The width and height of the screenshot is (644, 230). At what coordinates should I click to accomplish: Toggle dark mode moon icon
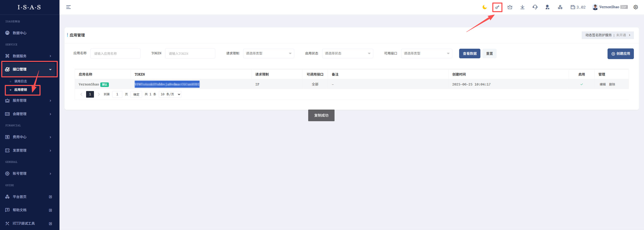(484, 7)
